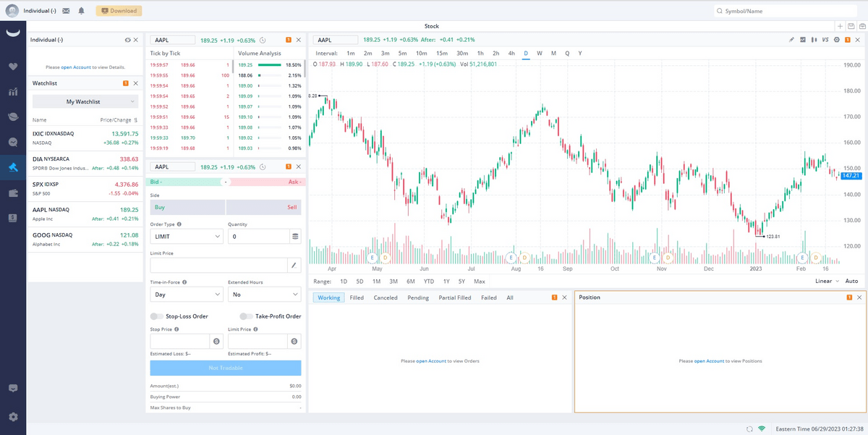Open the Order Type LIMIT dropdown
This screenshot has width=868, height=435.
[187, 236]
